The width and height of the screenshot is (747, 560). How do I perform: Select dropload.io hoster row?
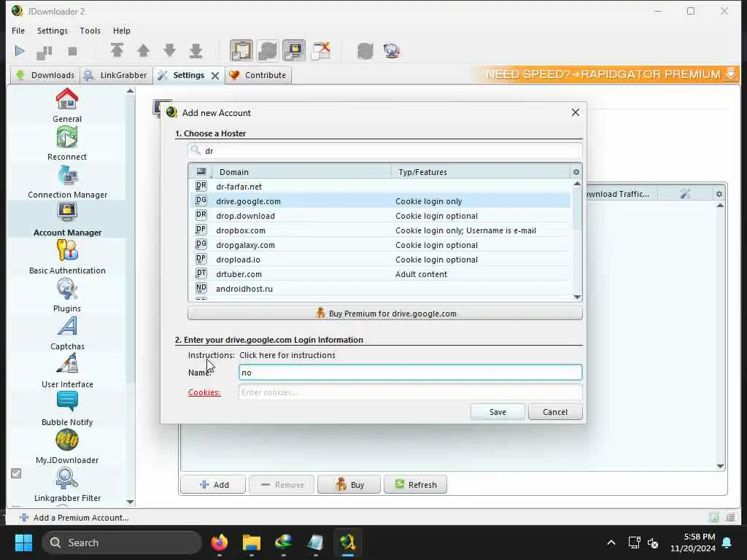pyautogui.click(x=380, y=260)
